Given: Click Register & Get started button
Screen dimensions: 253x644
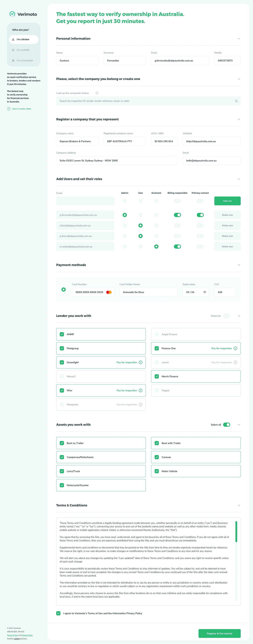Looking at the screenshot, I should coord(219,633).
